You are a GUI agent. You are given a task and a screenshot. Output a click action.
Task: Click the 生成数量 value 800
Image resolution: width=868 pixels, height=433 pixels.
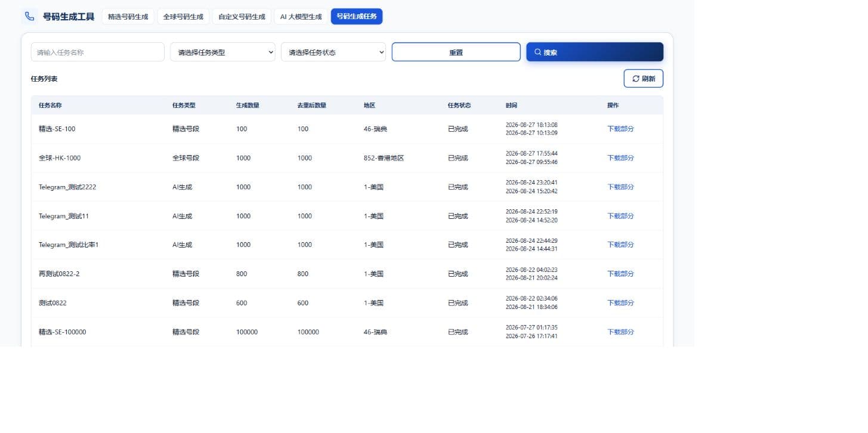tap(242, 274)
